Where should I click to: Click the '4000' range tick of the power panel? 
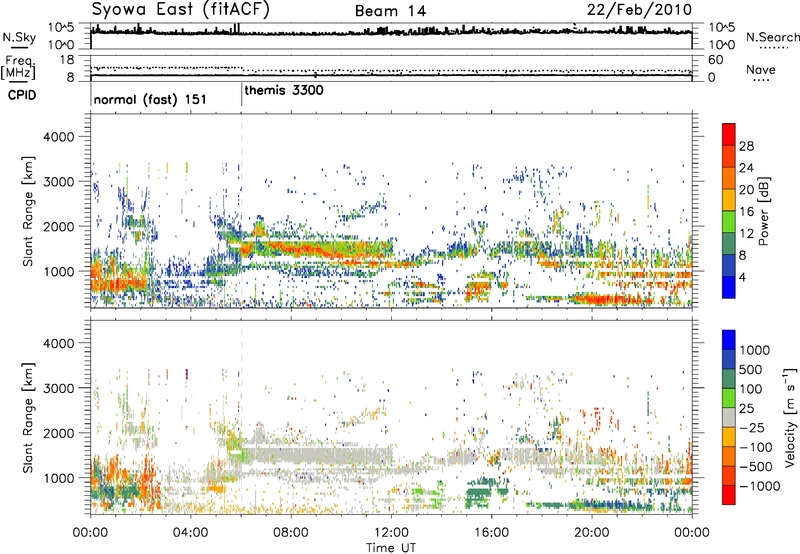58,137
